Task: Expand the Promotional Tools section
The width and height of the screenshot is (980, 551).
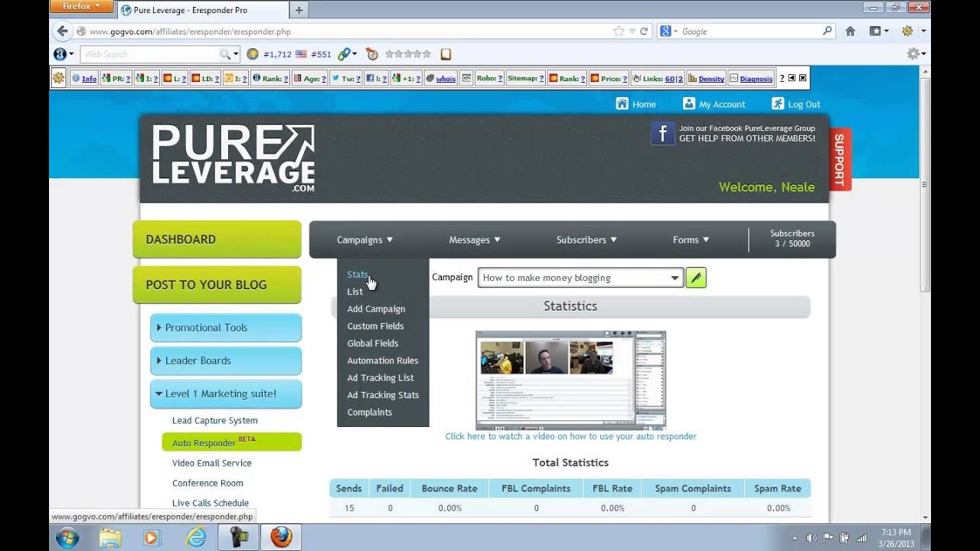Action: [x=226, y=328]
